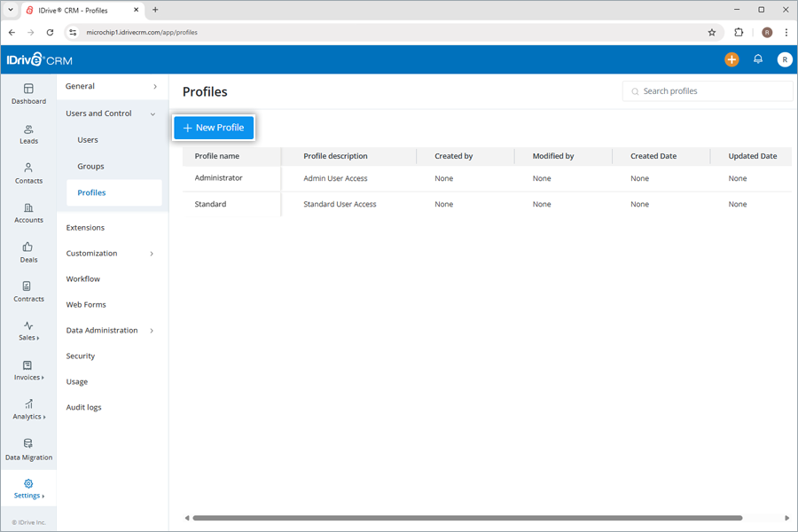798x532 pixels.
Task: Select the Leads icon in the sidebar
Action: [28, 135]
